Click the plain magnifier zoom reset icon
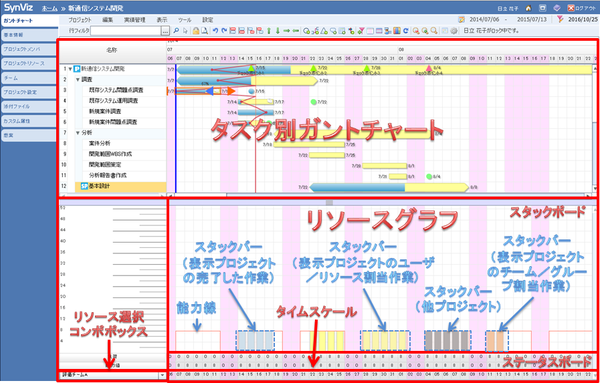Viewport: 600px width, 383px height. [434, 31]
